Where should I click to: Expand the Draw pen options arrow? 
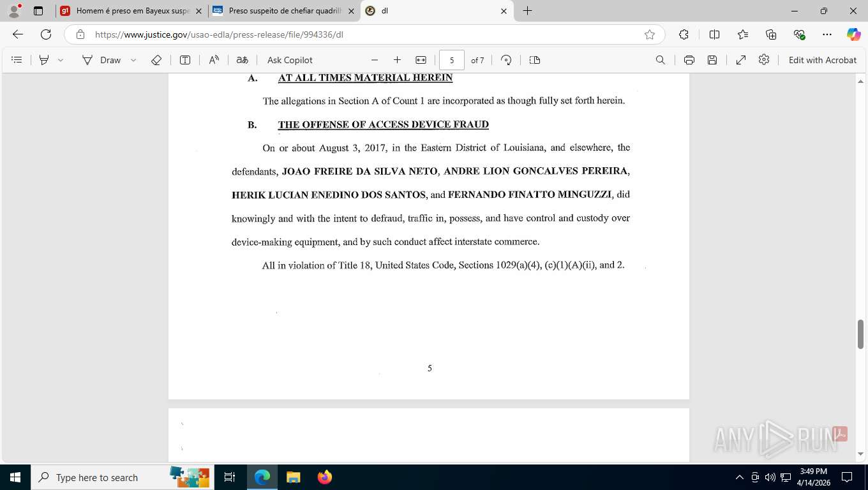[x=133, y=60]
